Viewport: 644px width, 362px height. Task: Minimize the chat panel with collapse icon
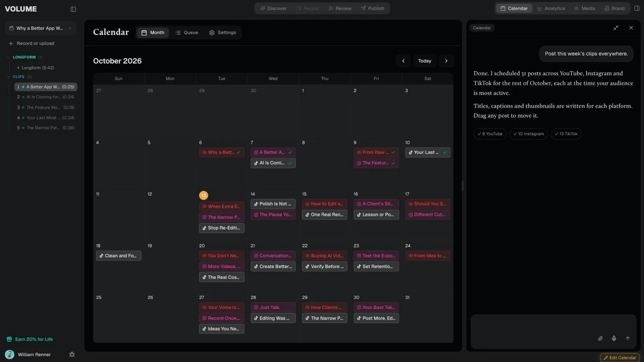(616, 28)
